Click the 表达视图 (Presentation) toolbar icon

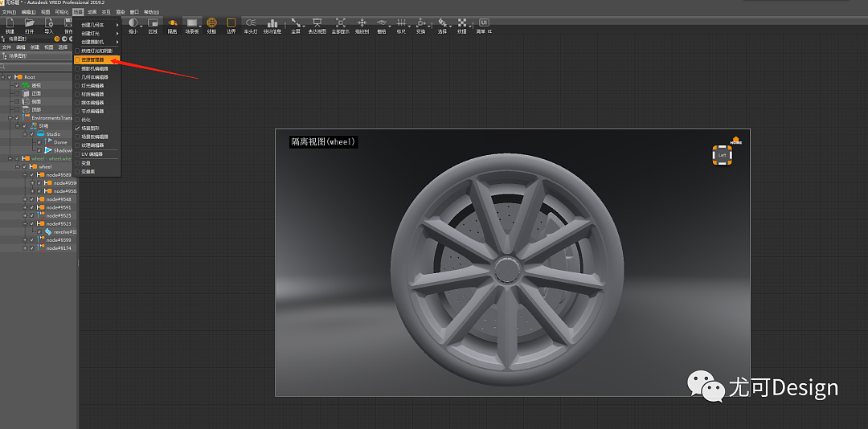317,23
